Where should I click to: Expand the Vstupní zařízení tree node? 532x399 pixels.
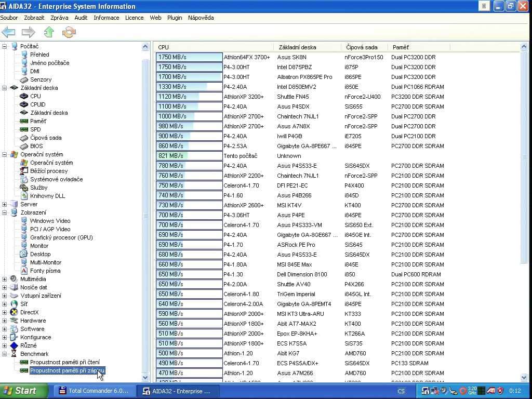click(x=4, y=296)
